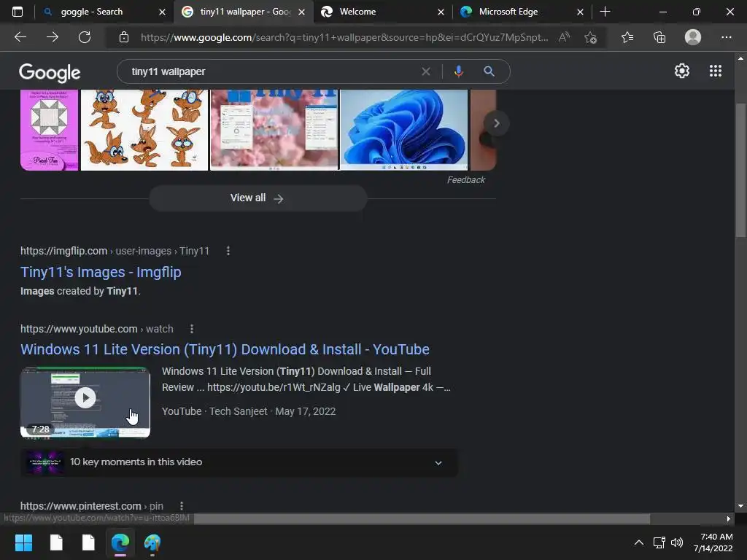
Task: Go back to previous page
Action: (20, 37)
